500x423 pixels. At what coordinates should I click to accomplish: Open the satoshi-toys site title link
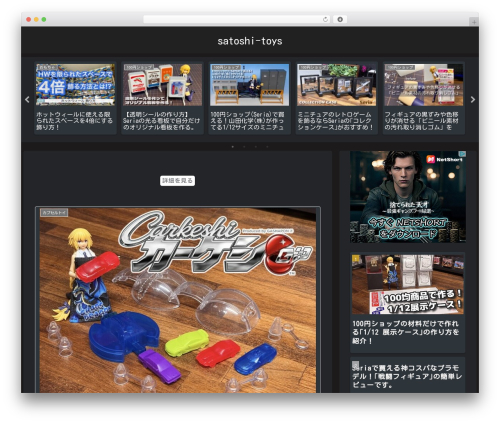(x=250, y=41)
